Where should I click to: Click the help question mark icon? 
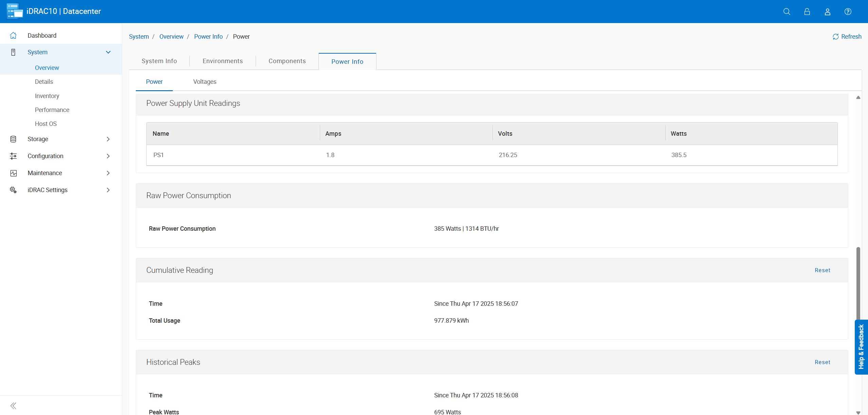[848, 12]
